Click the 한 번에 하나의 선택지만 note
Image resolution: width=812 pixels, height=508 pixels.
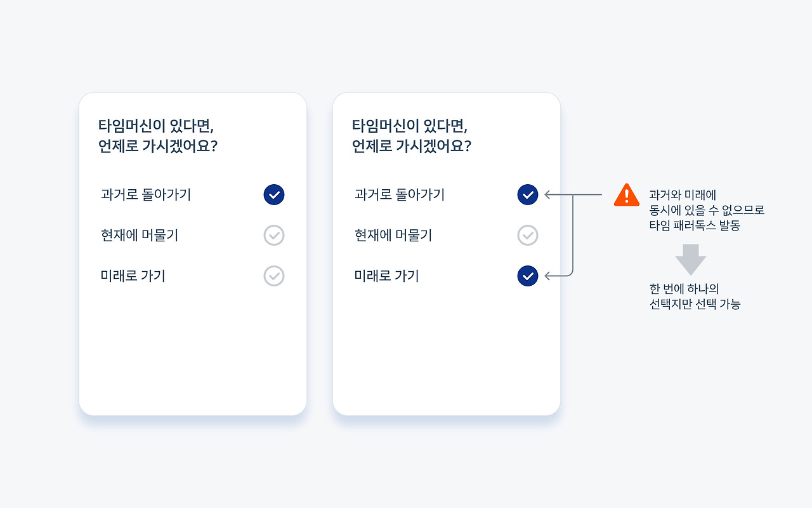tap(695, 297)
